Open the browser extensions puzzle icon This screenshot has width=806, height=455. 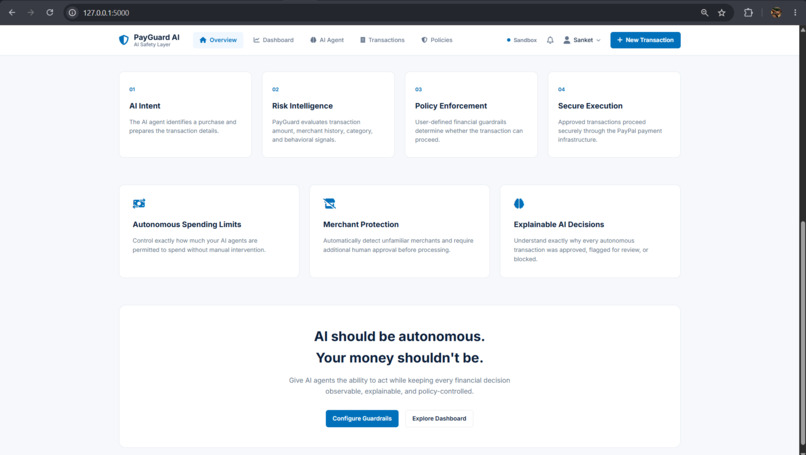pyautogui.click(x=748, y=12)
